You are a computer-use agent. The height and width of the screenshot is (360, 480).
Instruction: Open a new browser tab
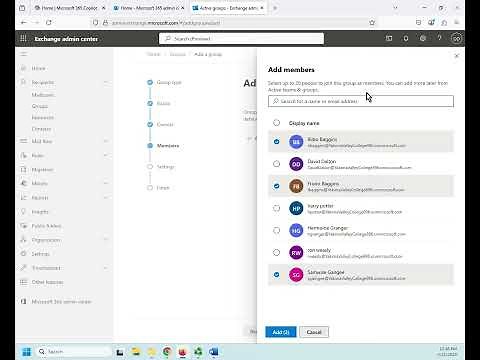275,8
